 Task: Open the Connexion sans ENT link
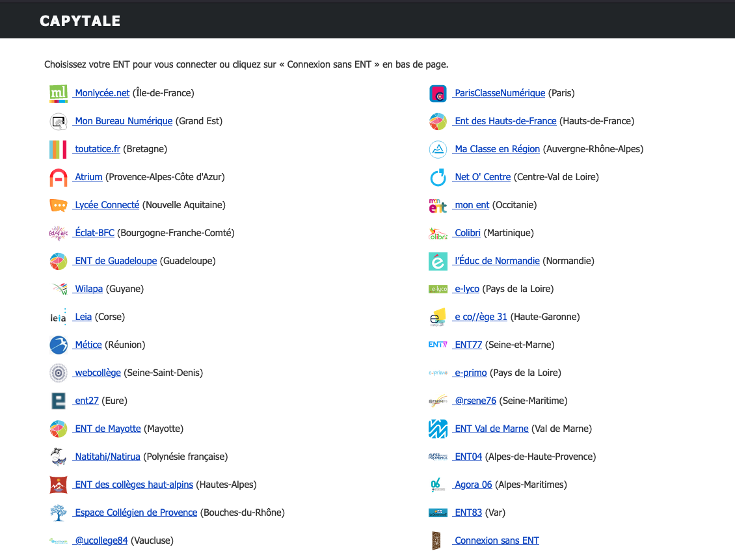coord(496,540)
